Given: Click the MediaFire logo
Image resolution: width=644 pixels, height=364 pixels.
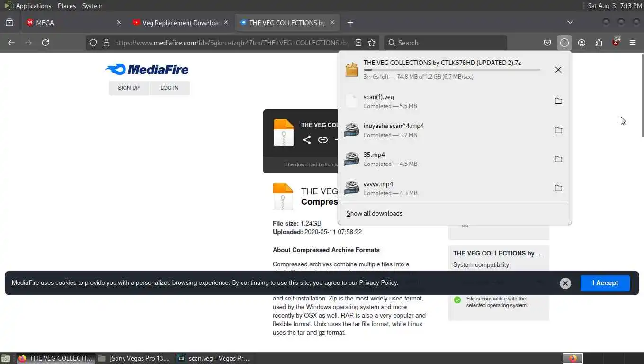Looking at the screenshot, I should pos(147,69).
